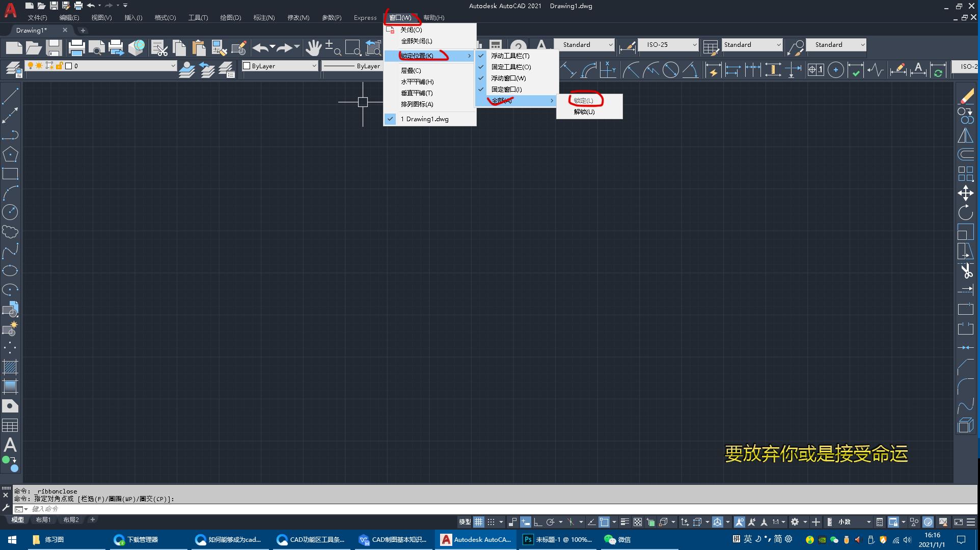
Task: Select the Circle drawing tool
Action: click(x=10, y=212)
